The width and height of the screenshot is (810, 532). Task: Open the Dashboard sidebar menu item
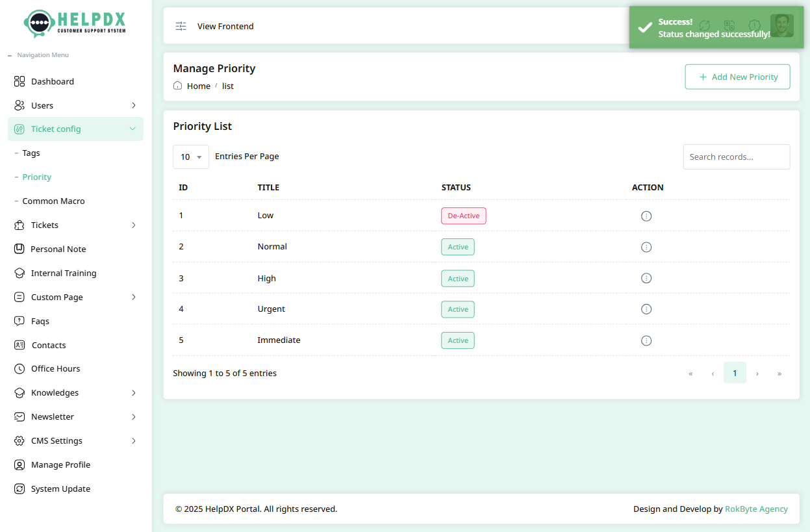point(53,81)
